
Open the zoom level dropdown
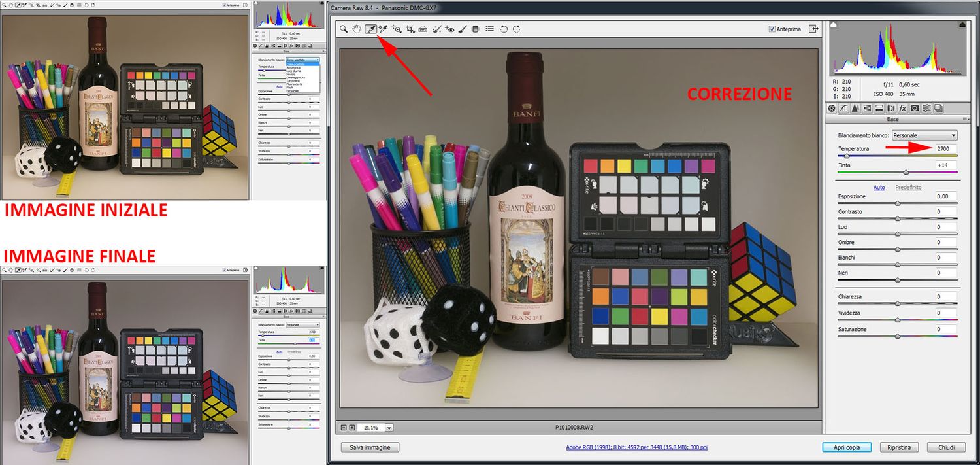pos(389,428)
